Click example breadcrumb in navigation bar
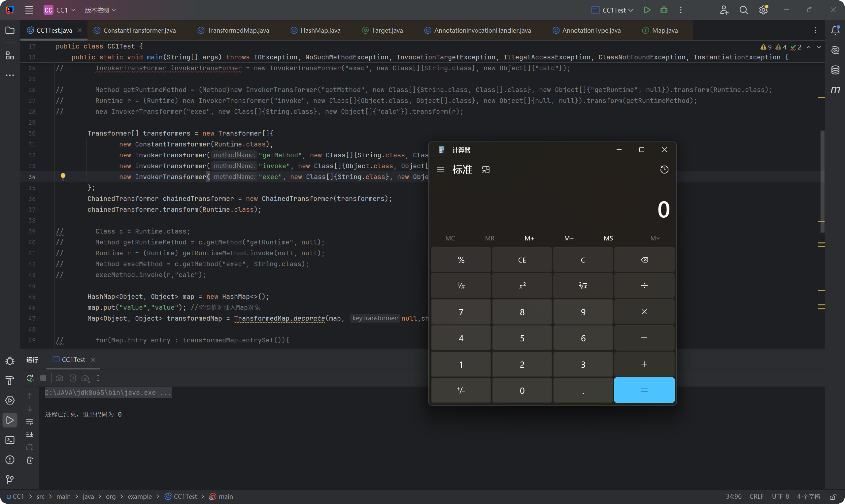Screen dimensions: 845x504 (x=140, y=496)
